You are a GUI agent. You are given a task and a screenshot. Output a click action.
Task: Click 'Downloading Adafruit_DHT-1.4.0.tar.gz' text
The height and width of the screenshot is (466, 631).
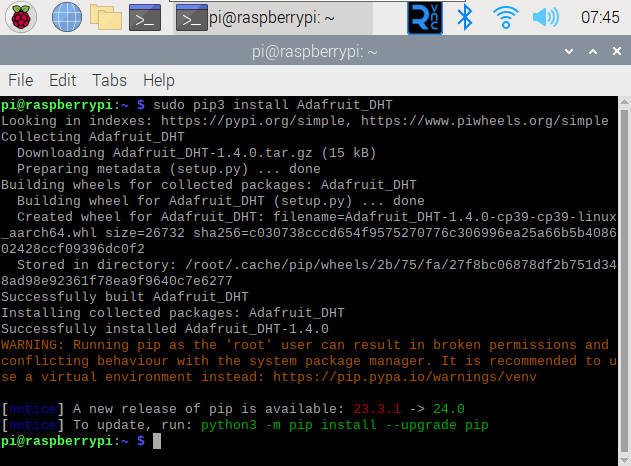tap(165, 153)
